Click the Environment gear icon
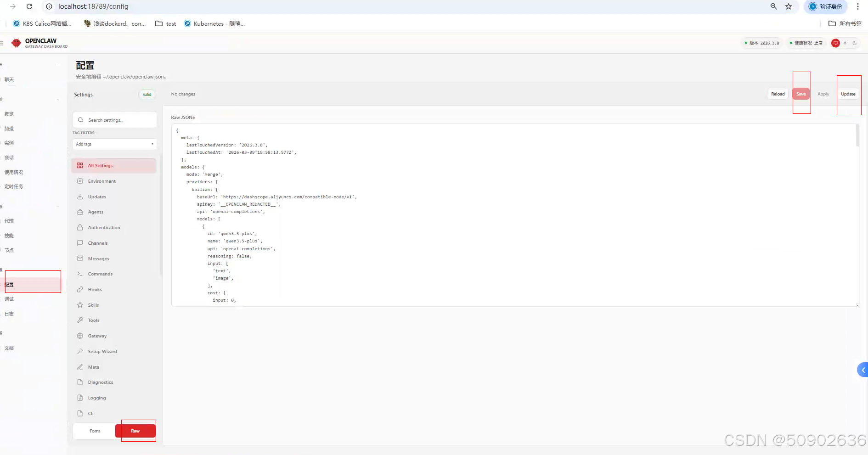 (80, 181)
